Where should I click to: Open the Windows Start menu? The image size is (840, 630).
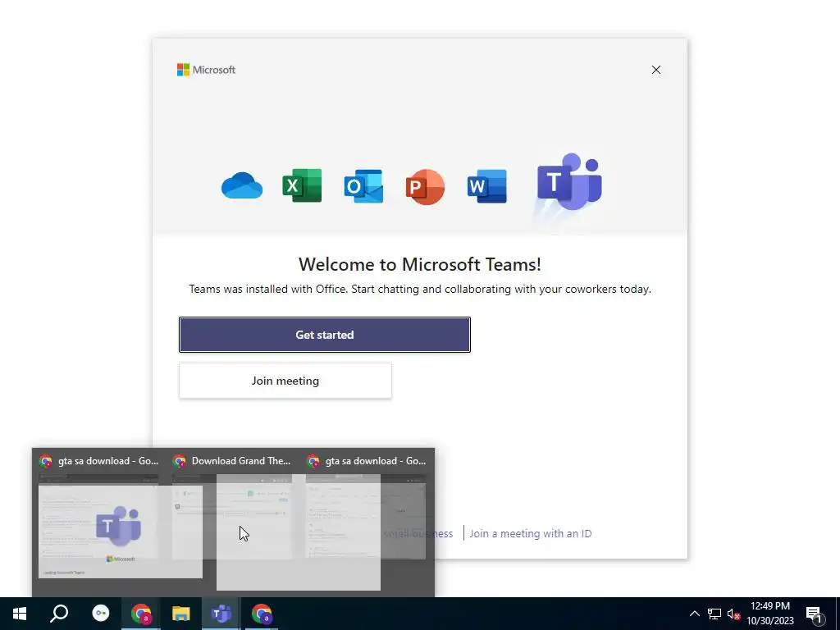coord(20,614)
